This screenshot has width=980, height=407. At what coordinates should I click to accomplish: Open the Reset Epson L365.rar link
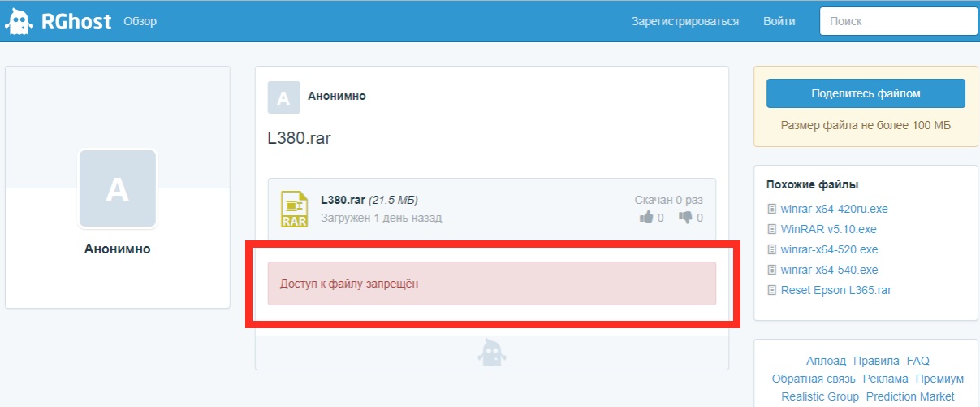click(835, 290)
